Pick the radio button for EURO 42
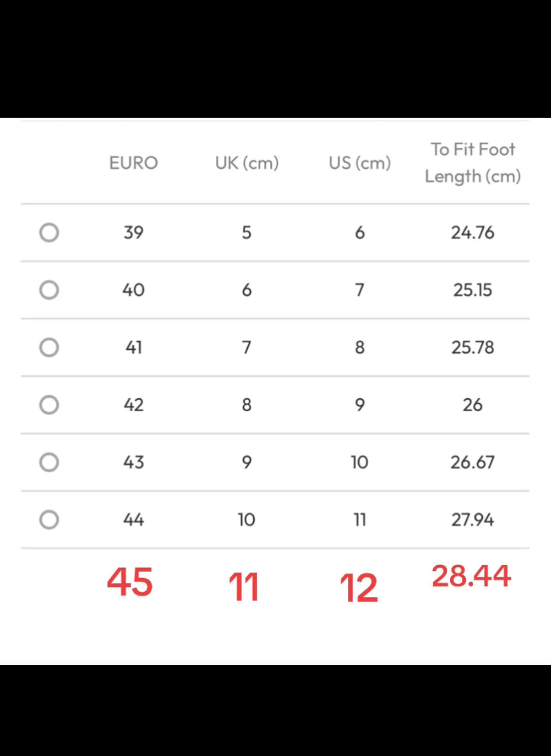 49,405
